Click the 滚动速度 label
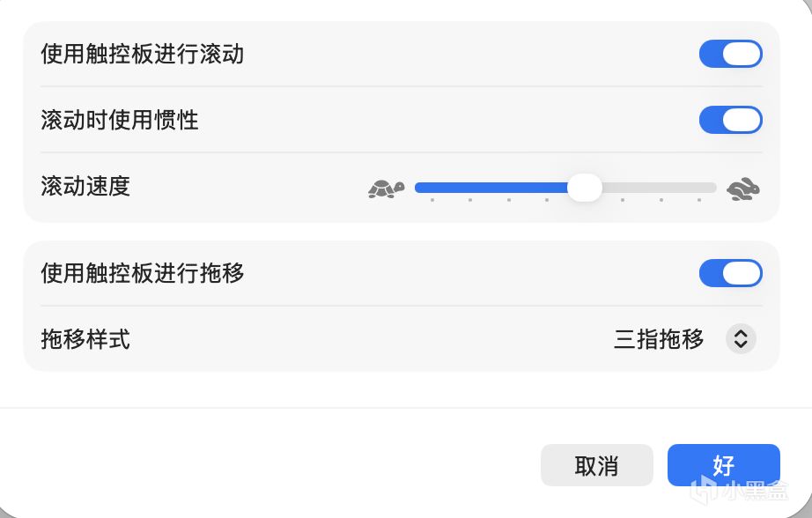Screen dimensions: 812x518 click(x=85, y=186)
